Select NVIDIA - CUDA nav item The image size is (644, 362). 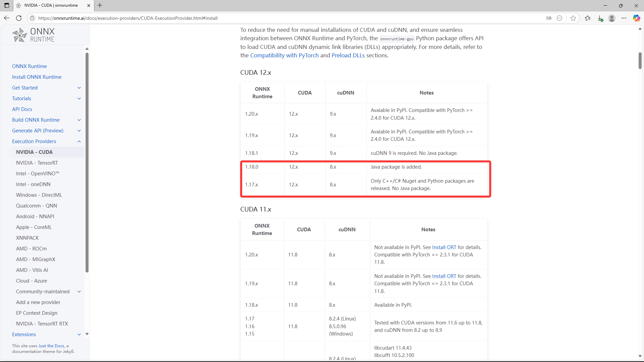(34, 152)
